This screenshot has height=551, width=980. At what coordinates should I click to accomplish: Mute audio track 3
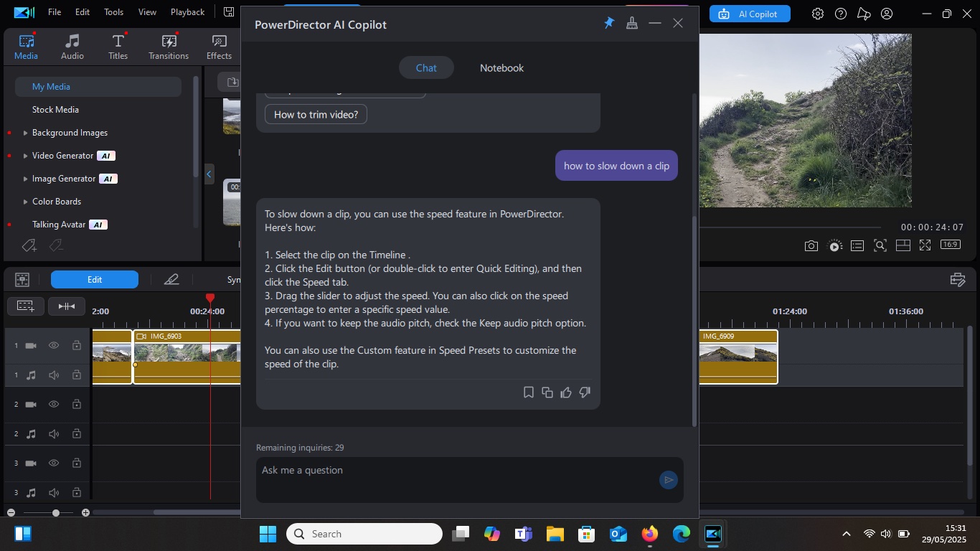coord(54,493)
